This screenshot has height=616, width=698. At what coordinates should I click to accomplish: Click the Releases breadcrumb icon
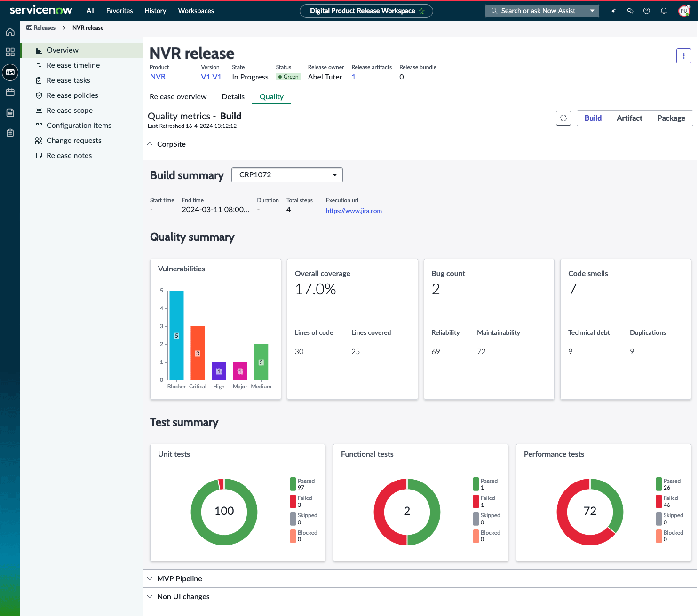29,28
